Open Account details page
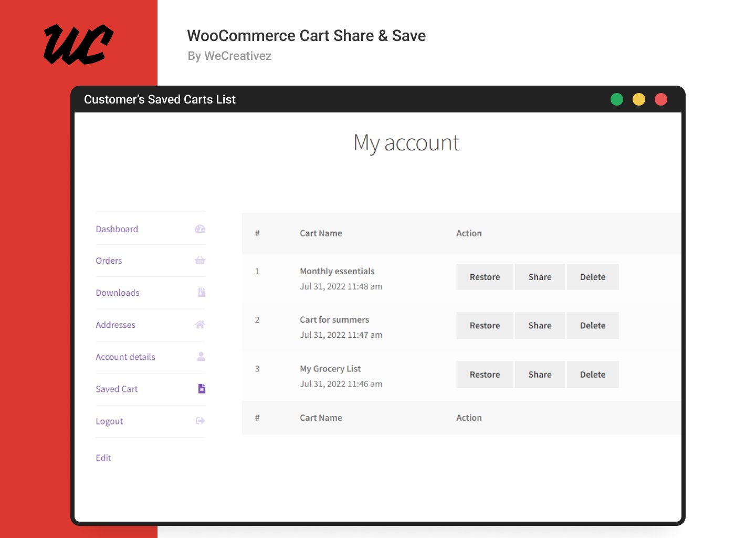The height and width of the screenshot is (538, 756). pyautogui.click(x=125, y=357)
